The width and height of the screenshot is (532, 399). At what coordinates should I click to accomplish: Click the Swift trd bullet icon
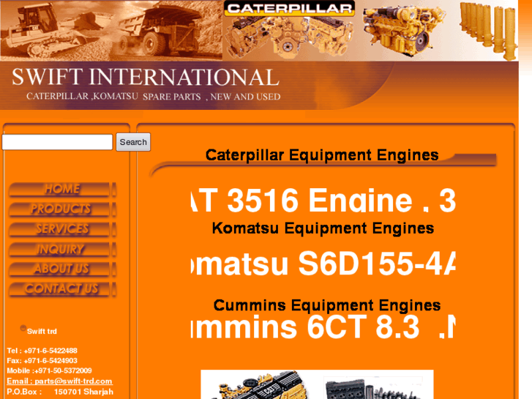tap(23, 328)
